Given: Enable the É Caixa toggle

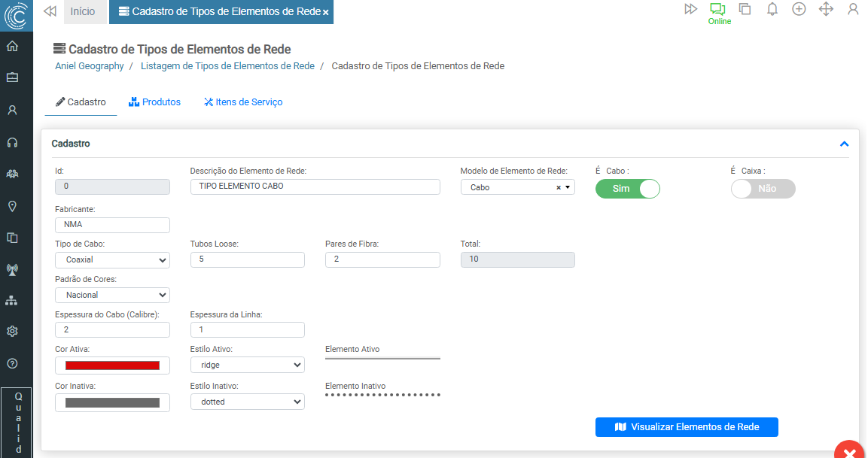Looking at the screenshot, I should tap(763, 189).
